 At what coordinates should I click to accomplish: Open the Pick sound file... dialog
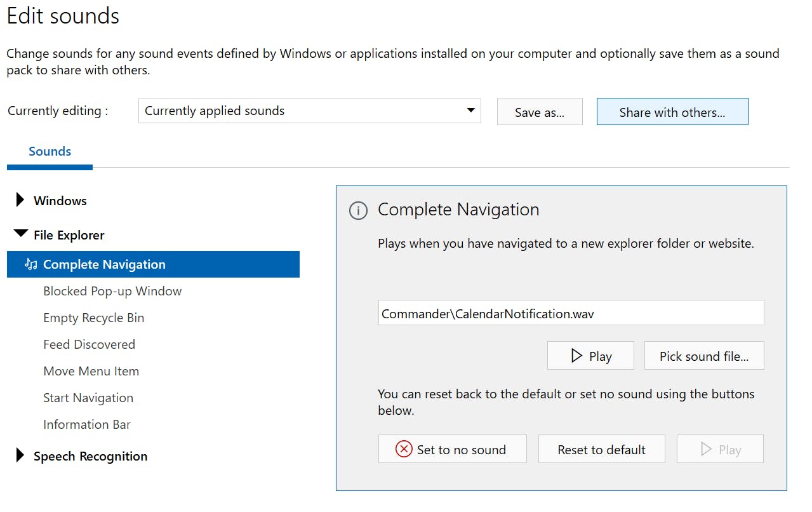click(x=703, y=356)
